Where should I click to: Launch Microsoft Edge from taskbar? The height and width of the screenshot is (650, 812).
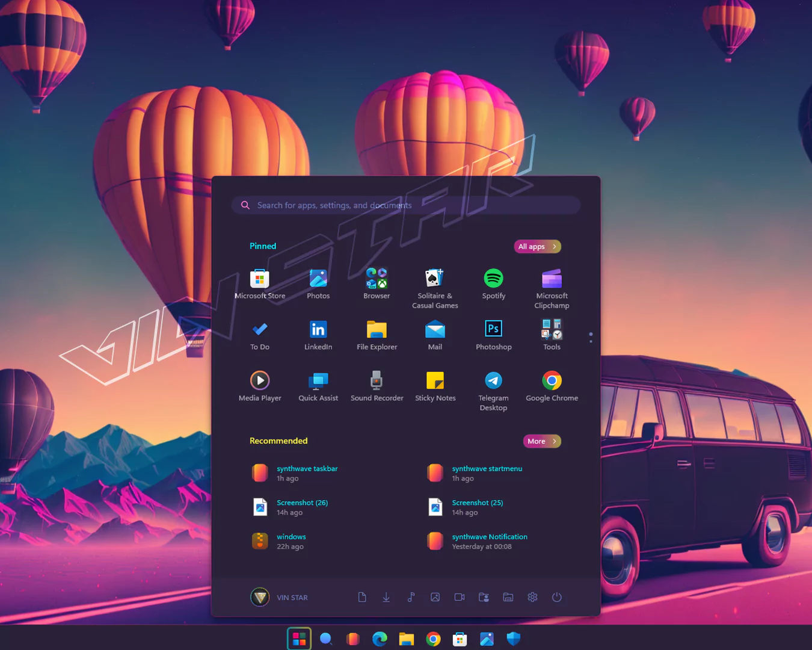click(380, 639)
